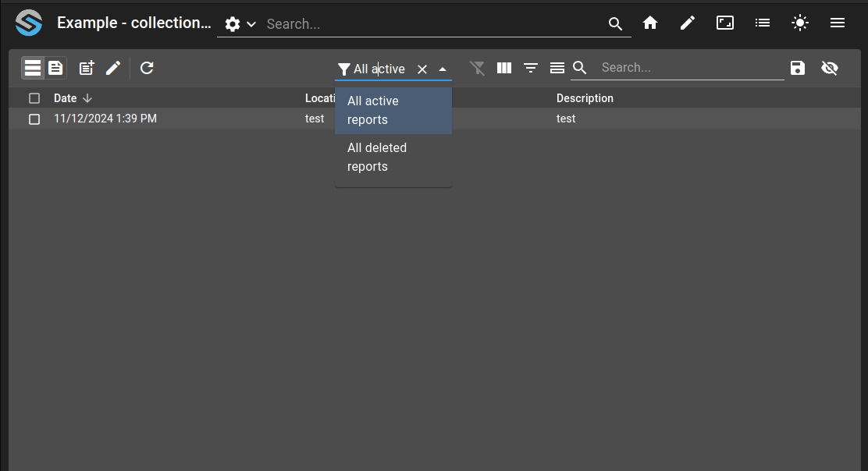Click the header search magnifier icon
Image resolution: width=868 pixels, height=471 pixels.
click(x=615, y=23)
